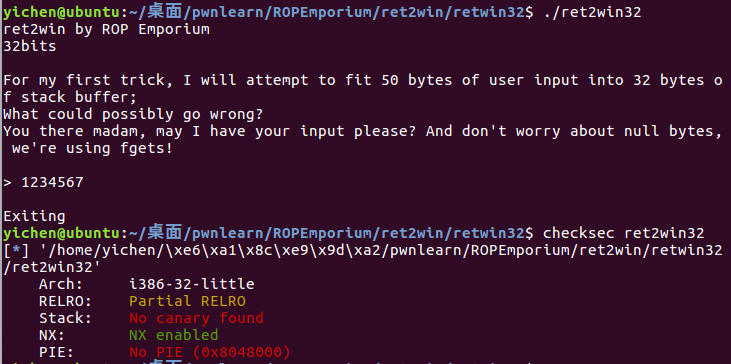Click the 'NX enabled' green text

click(x=173, y=335)
